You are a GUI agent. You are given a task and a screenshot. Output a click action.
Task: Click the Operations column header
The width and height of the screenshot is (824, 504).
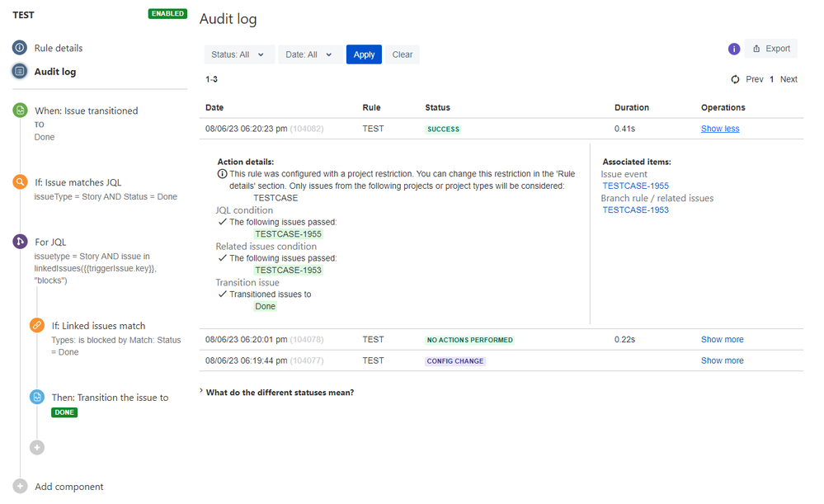click(x=723, y=108)
